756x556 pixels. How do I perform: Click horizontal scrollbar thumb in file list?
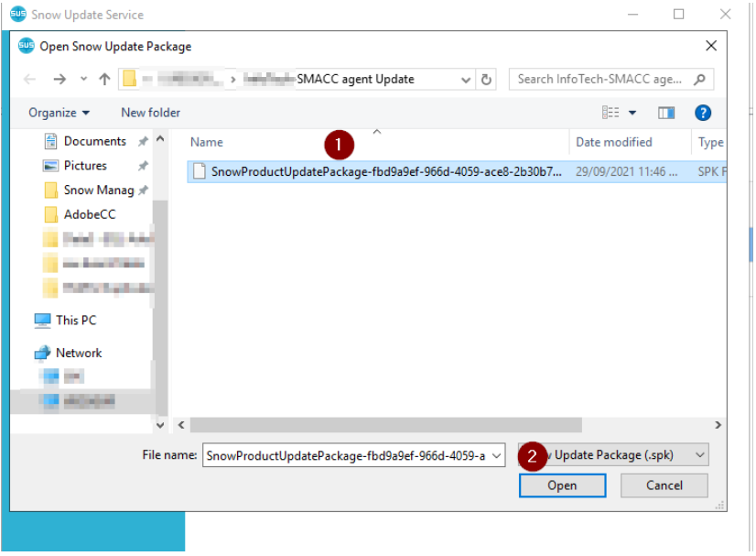(x=385, y=425)
